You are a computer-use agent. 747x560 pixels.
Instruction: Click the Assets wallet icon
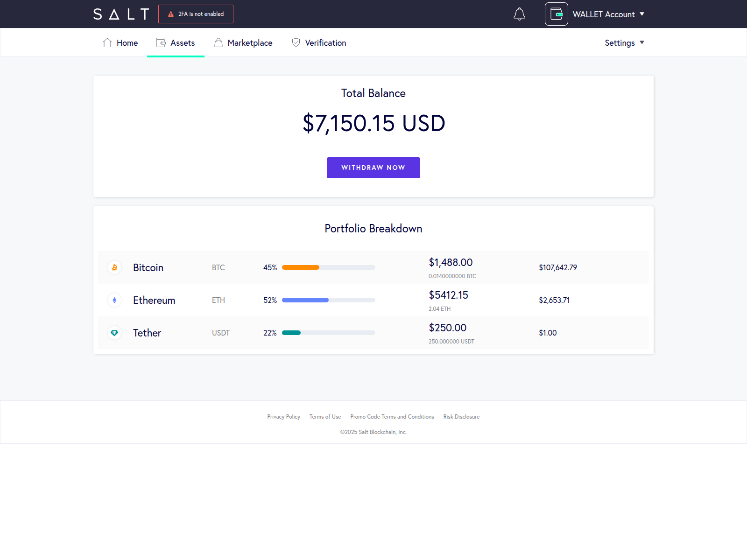point(161,42)
